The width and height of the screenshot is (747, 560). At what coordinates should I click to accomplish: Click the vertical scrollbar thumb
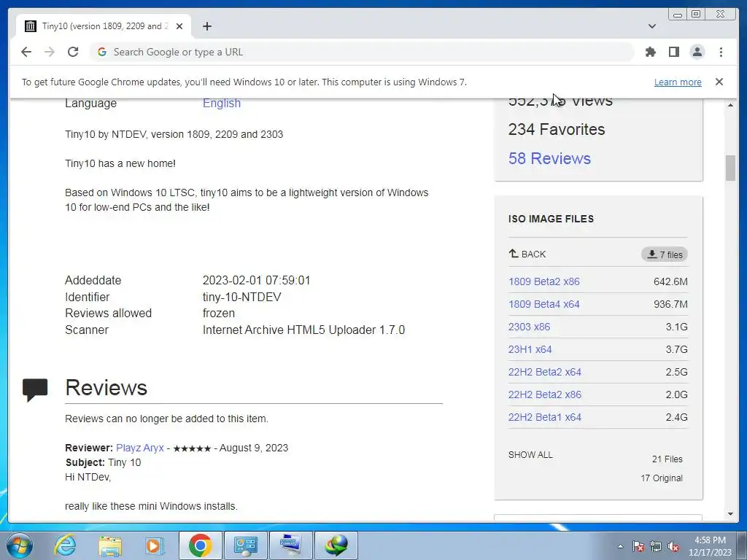point(730,168)
